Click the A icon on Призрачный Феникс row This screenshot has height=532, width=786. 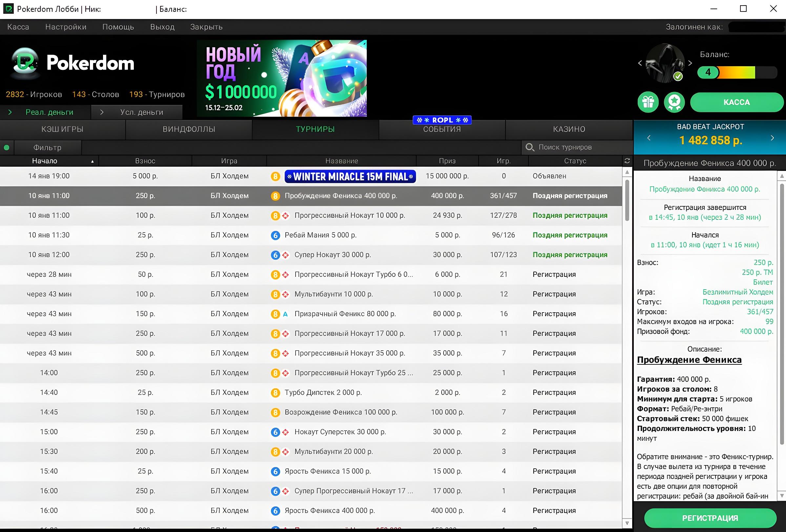point(285,314)
